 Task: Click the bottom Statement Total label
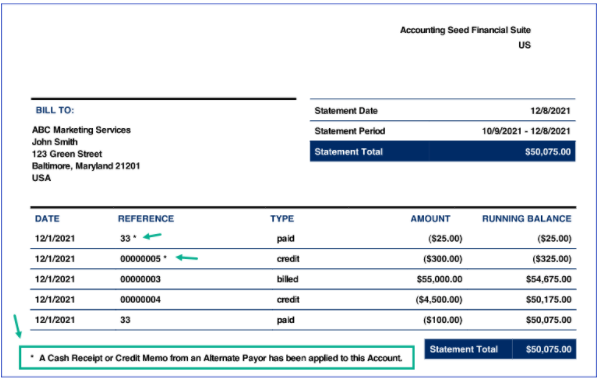pos(464,349)
